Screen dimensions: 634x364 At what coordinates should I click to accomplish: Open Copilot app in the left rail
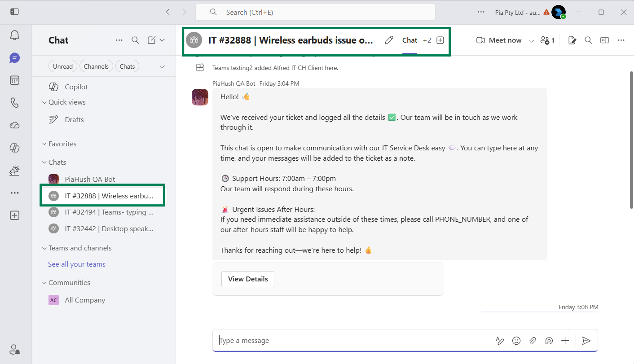click(x=14, y=148)
